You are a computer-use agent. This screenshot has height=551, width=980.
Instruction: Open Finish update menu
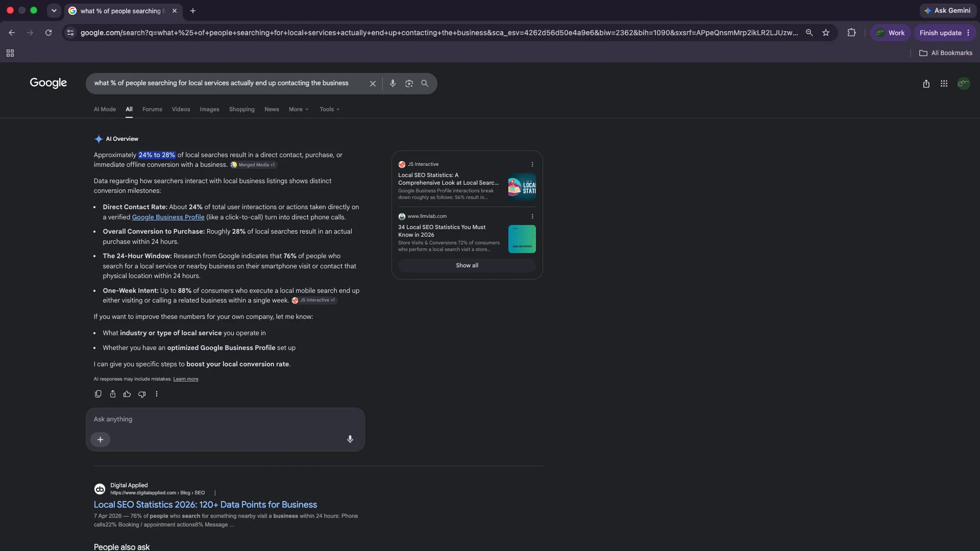pyautogui.click(x=945, y=33)
